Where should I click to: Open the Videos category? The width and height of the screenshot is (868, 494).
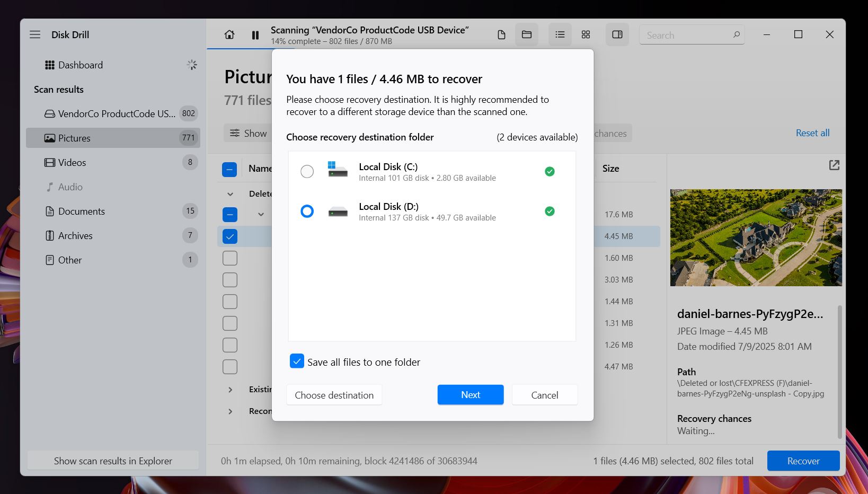click(x=113, y=162)
